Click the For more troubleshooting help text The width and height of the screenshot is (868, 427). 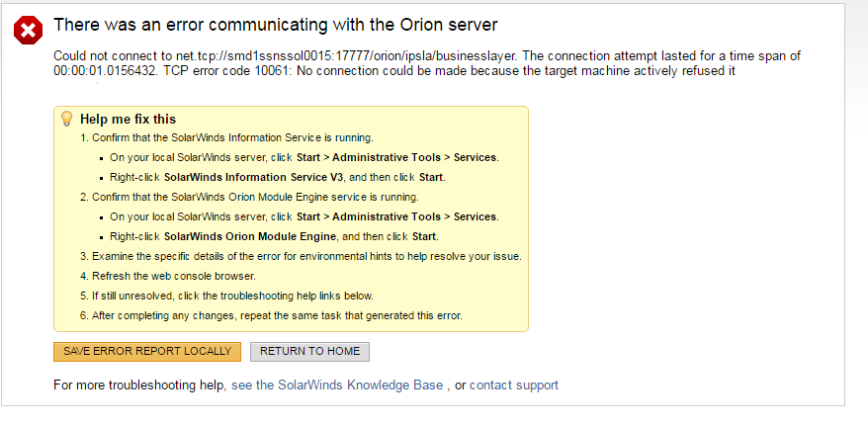click(139, 384)
